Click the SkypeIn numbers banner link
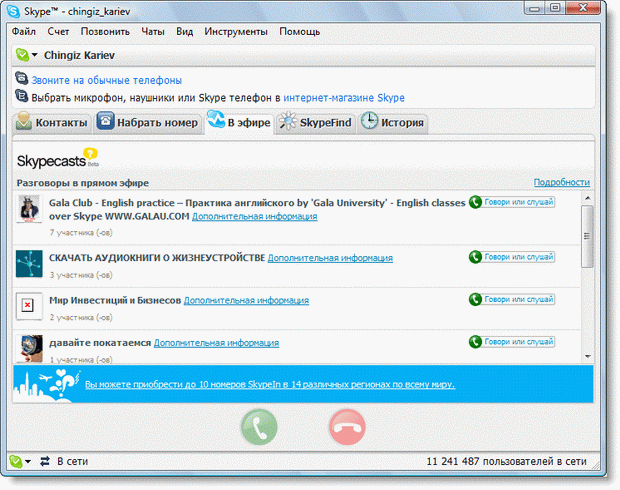 270,384
